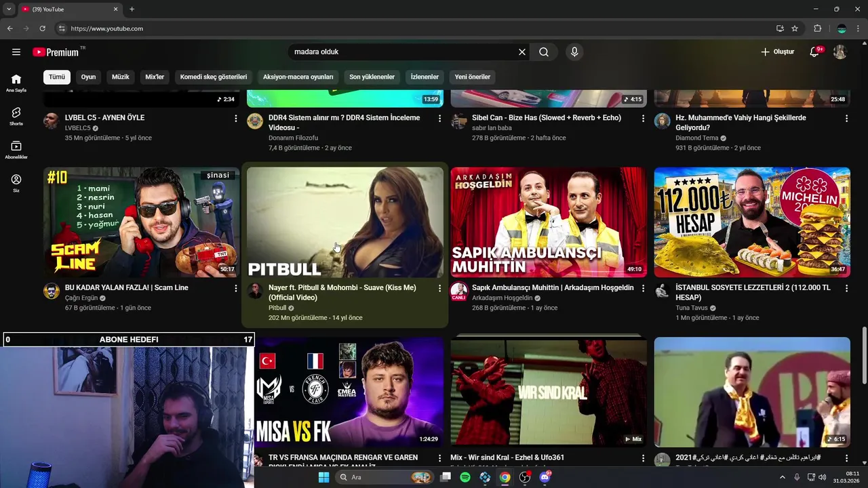Image resolution: width=868 pixels, height=488 pixels.
Task: Play the 112.000₺ HESAP thumbnail
Action: (752, 222)
